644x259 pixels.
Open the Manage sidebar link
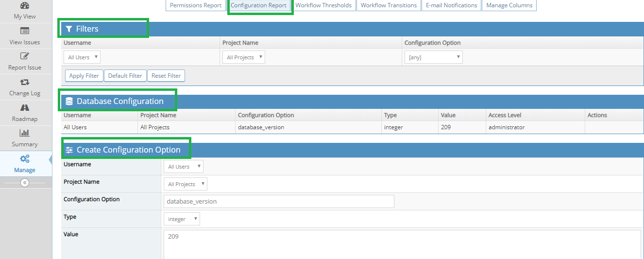click(x=25, y=170)
